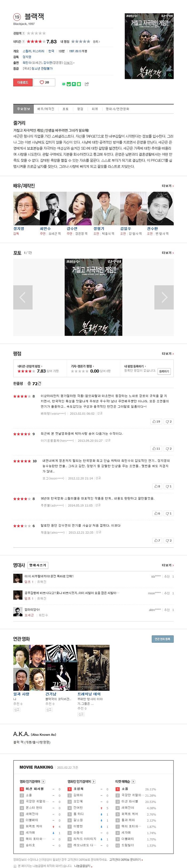The width and height of the screenshot is (187, 868).
Task: Show previous photo with the left arrow
Action: pos(23,297)
